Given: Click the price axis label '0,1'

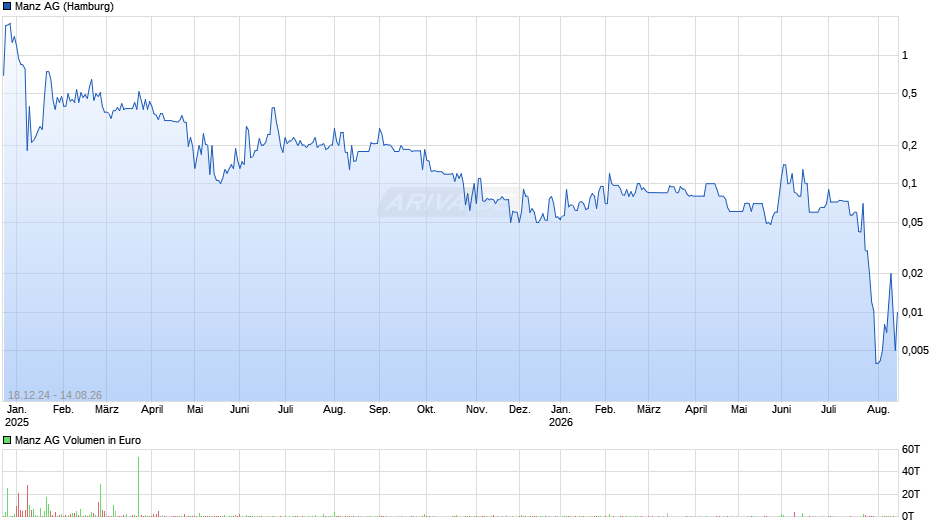Looking at the screenshot, I should click(x=909, y=184).
